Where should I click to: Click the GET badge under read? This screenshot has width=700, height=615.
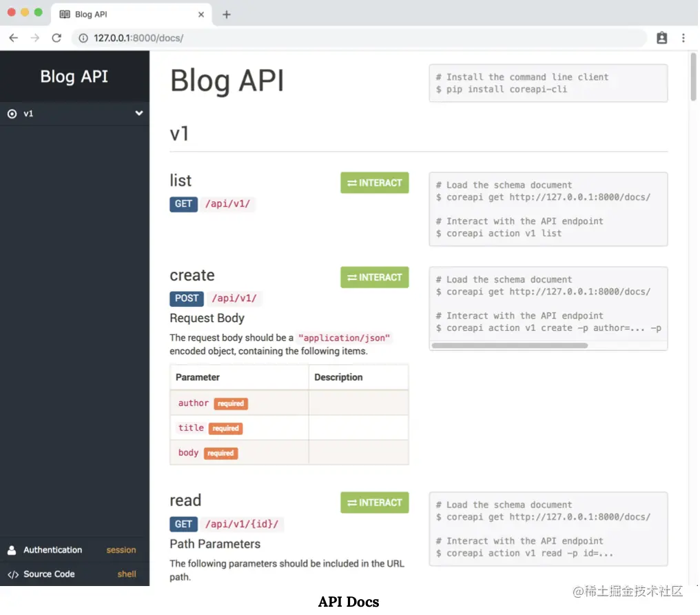point(183,524)
